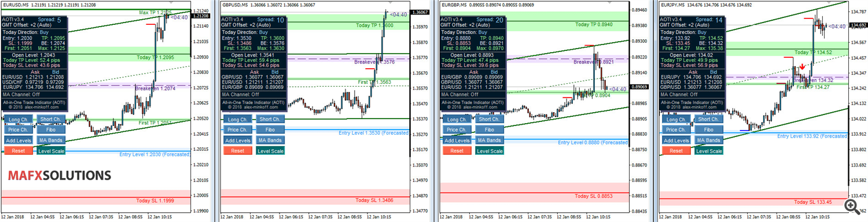Click Level Scale on the EURUSD chart
The height and width of the screenshot is (222, 868).
[x=51, y=151]
